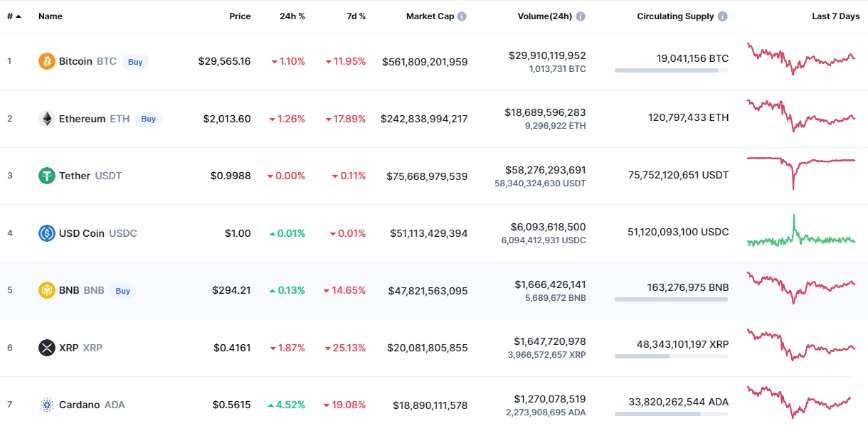Open Ethereum's last 7 days sparkline chart
The height and width of the screenshot is (431, 868).
pos(801,116)
